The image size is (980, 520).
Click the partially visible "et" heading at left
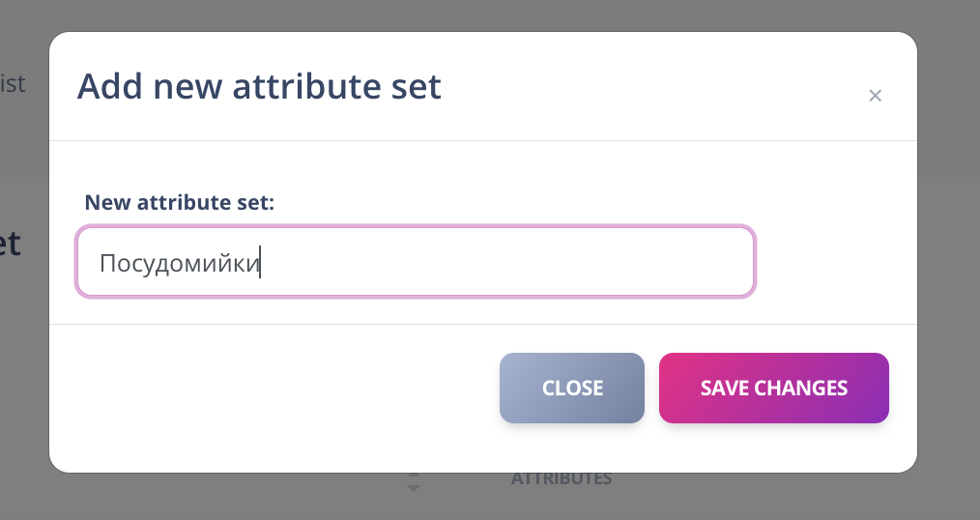(x=10, y=244)
